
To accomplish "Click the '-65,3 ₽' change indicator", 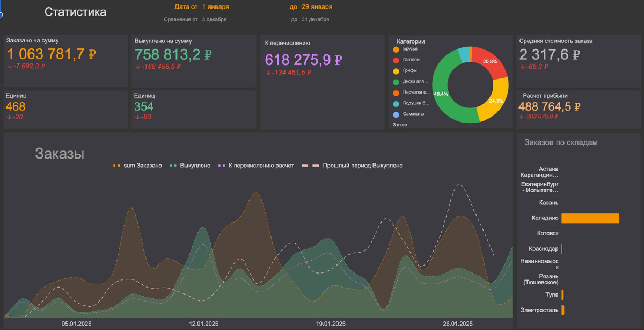I will [534, 67].
